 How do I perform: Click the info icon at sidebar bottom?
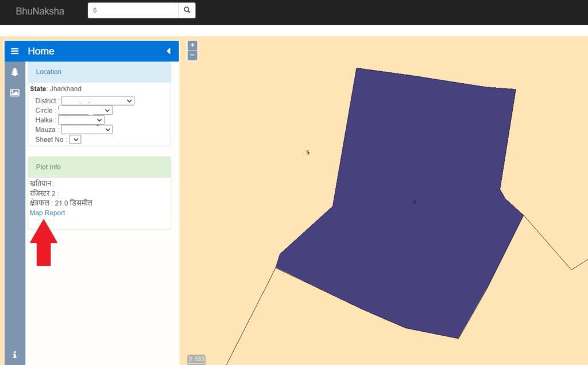pos(15,355)
